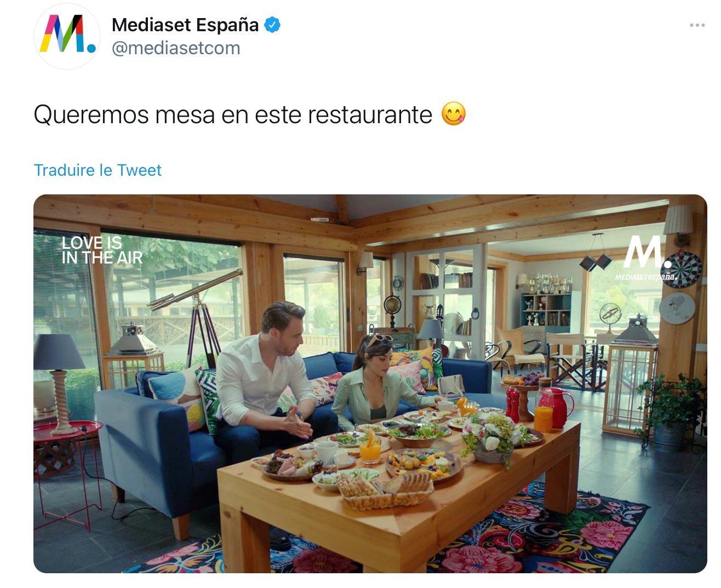This screenshot has width=721, height=588.
Task: Click the red thermos jug on the table
Action: (557, 407)
